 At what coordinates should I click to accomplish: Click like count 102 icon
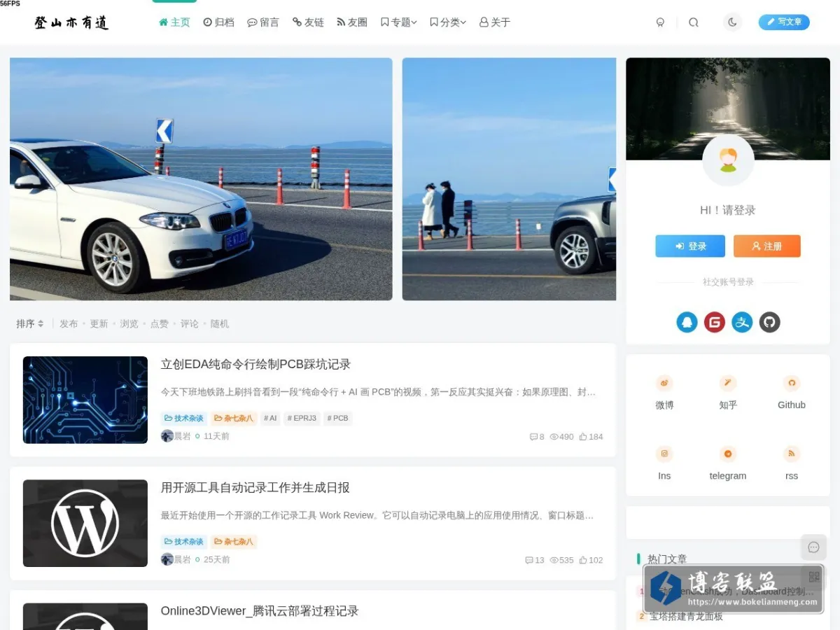(591, 560)
